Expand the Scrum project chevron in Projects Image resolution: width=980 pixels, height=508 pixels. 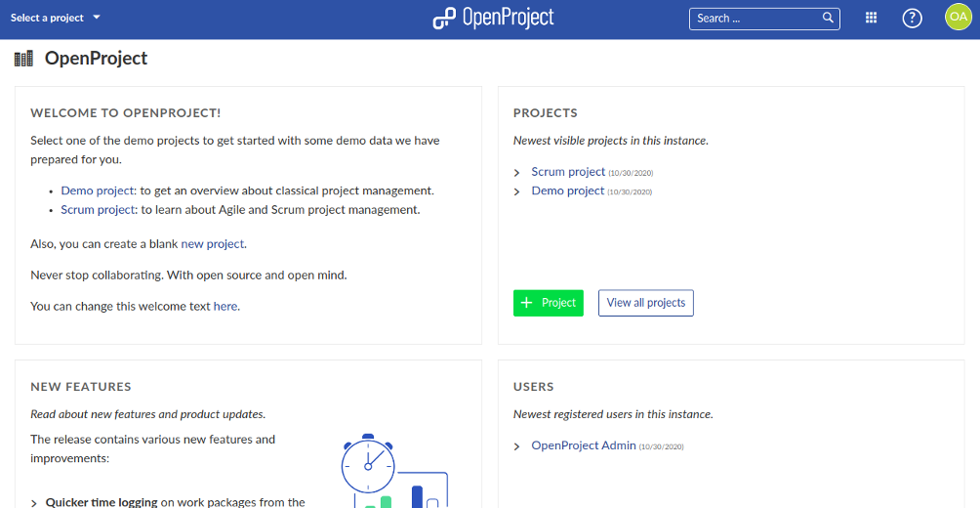coord(517,173)
